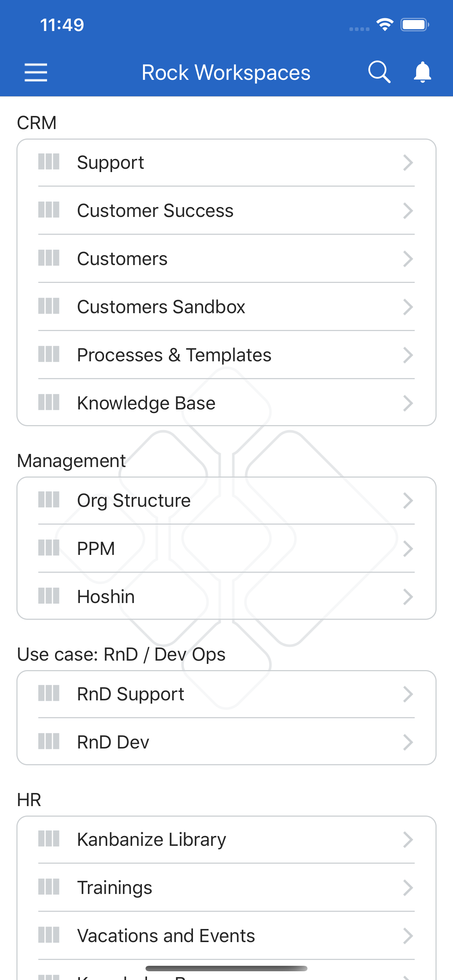The height and width of the screenshot is (980, 453).
Task: Open the search icon in header
Action: pyautogui.click(x=379, y=71)
